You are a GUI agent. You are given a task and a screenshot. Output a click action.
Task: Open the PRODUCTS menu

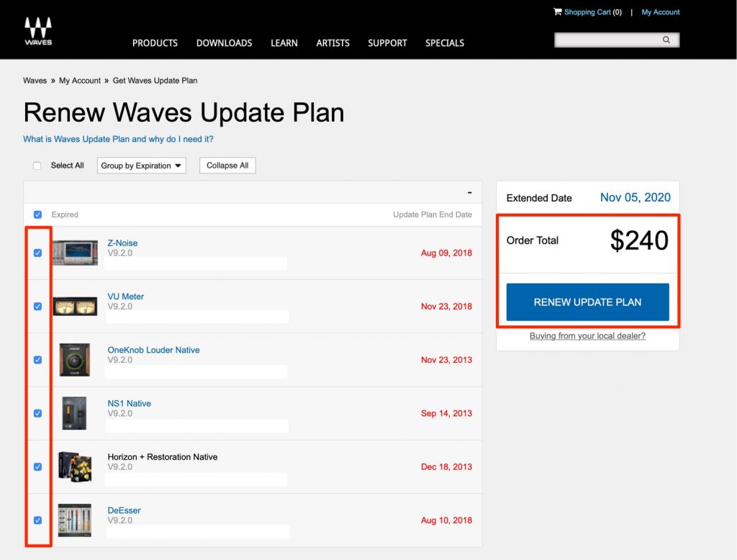click(x=155, y=43)
